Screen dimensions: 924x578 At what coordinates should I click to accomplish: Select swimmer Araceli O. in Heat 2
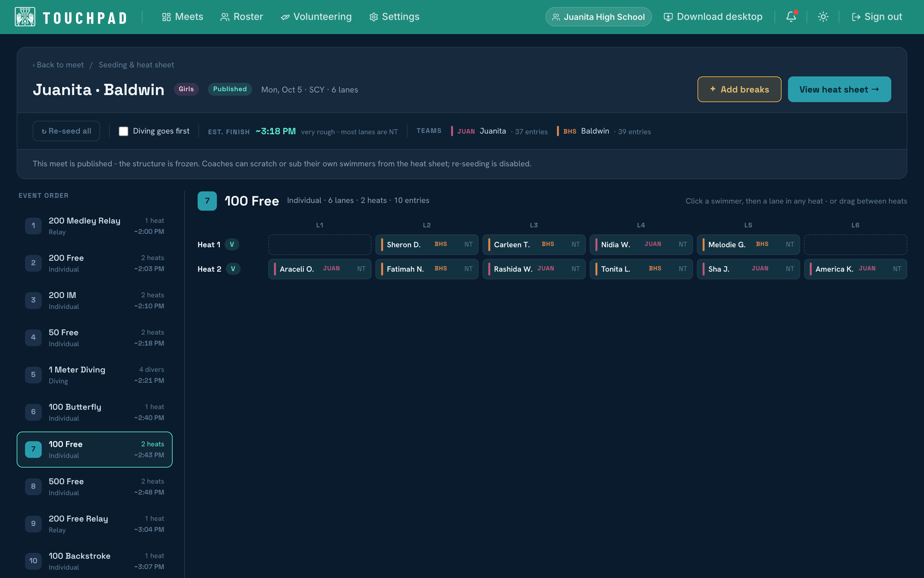point(320,269)
